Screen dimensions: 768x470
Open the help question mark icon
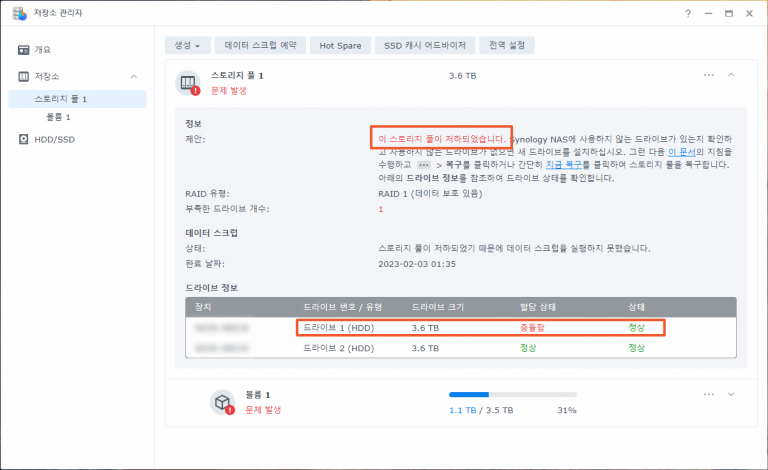pos(688,14)
